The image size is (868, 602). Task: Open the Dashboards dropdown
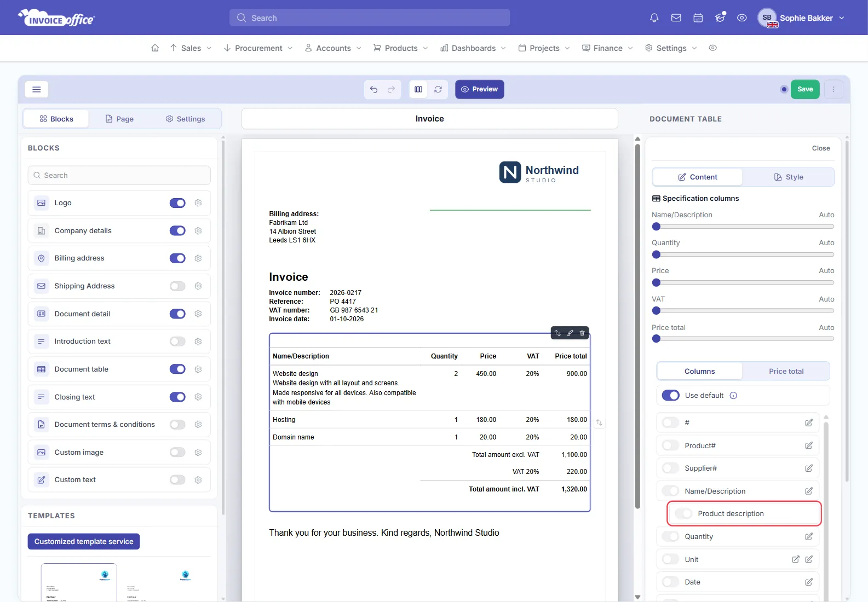click(473, 48)
